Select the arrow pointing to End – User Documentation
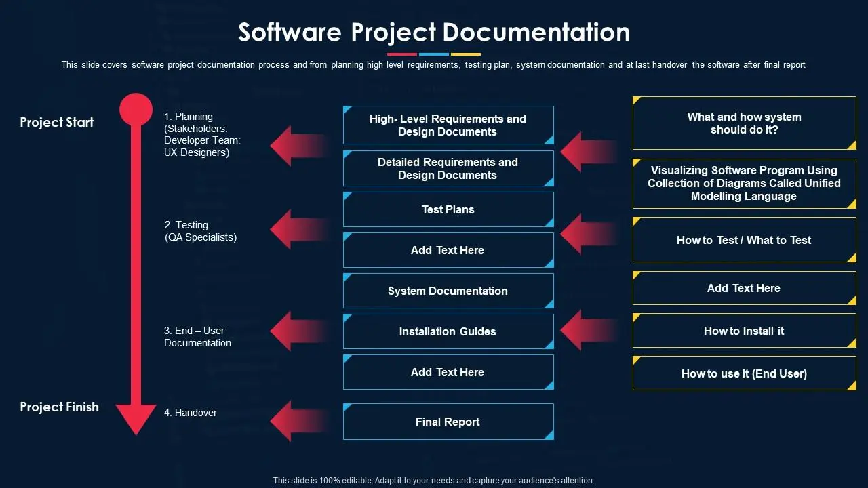The image size is (868, 488). point(295,331)
